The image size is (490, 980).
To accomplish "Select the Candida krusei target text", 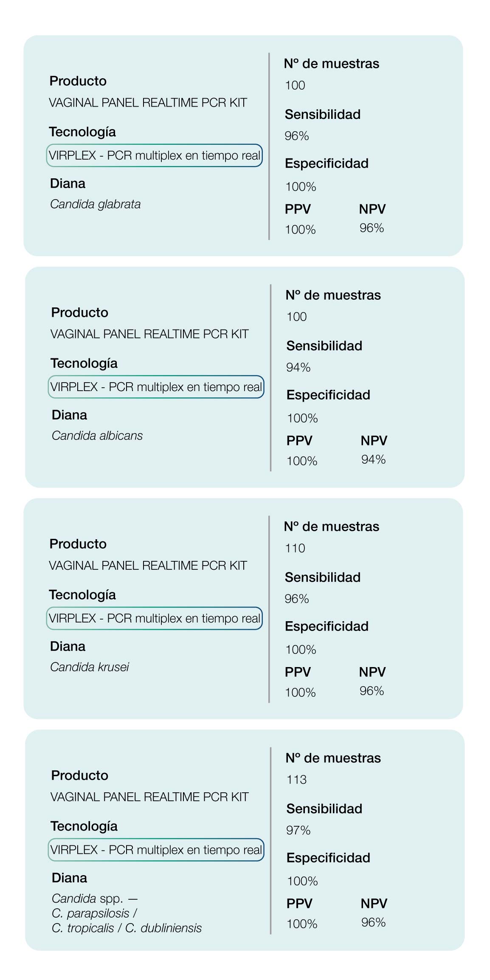I will pos(90,667).
